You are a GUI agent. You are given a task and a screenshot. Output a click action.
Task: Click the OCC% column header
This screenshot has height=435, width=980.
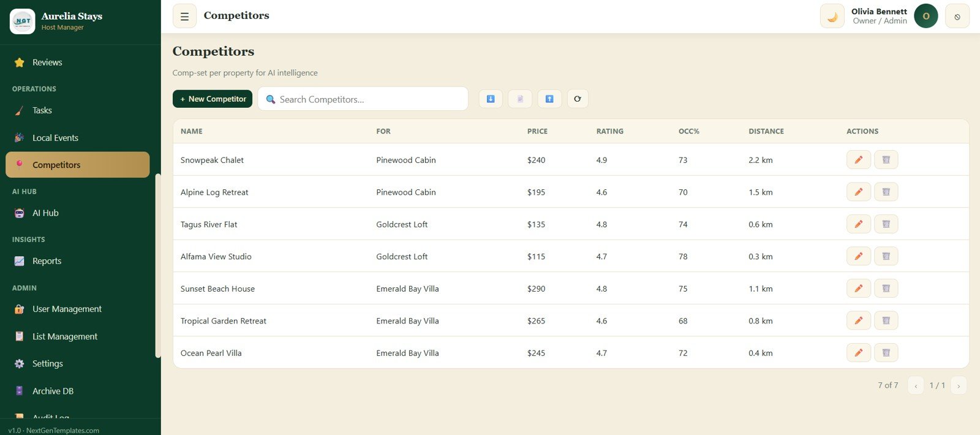tap(689, 131)
